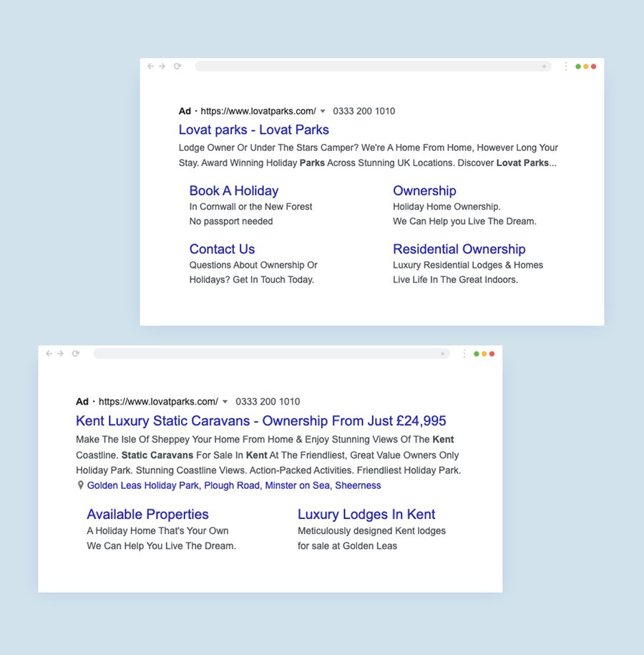This screenshot has height=655, width=644.
Task: Open the Kent Luxury Static Caravans headline
Action: [261, 420]
